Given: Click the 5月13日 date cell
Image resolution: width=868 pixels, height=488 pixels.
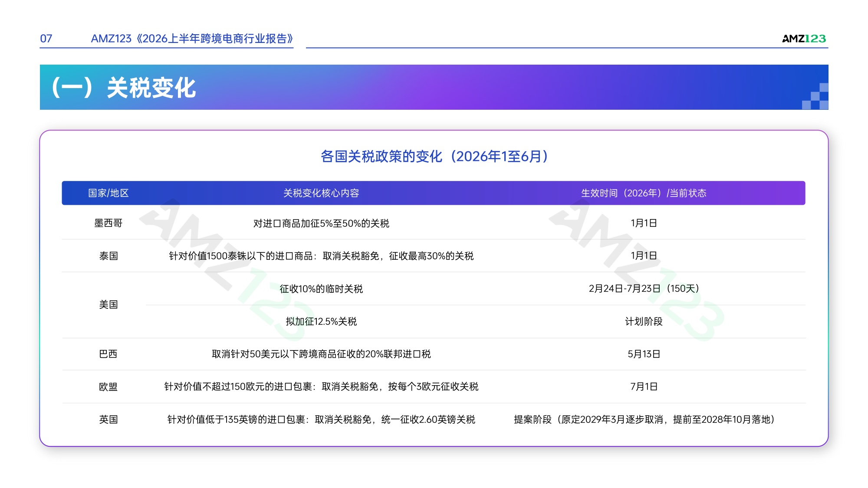Looking at the screenshot, I should [x=644, y=354].
